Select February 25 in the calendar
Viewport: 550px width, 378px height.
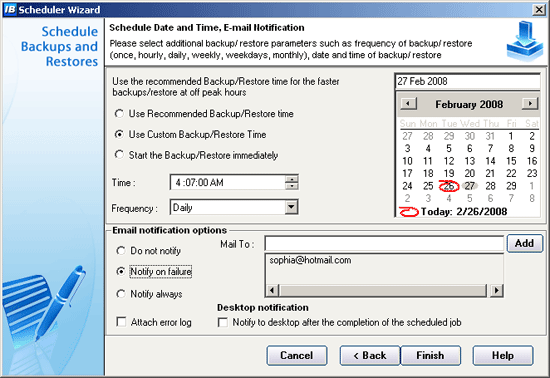pyautogui.click(x=428, y=186)
